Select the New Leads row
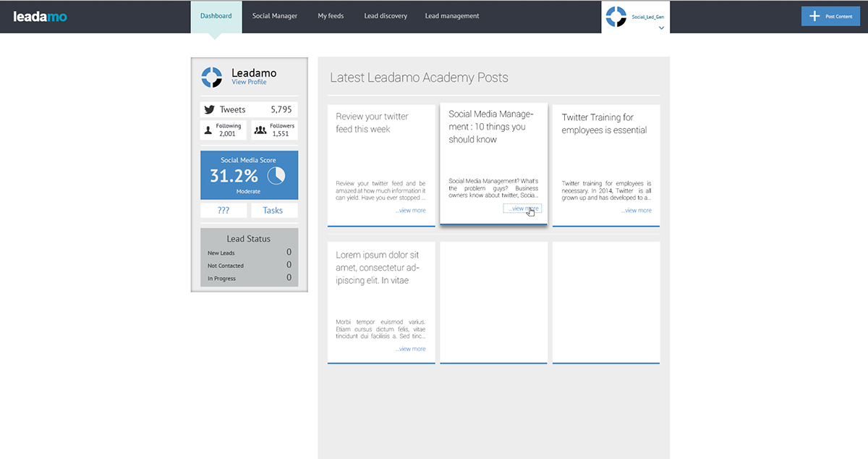Viewport: 868px width, 459px height. point(249,253)
